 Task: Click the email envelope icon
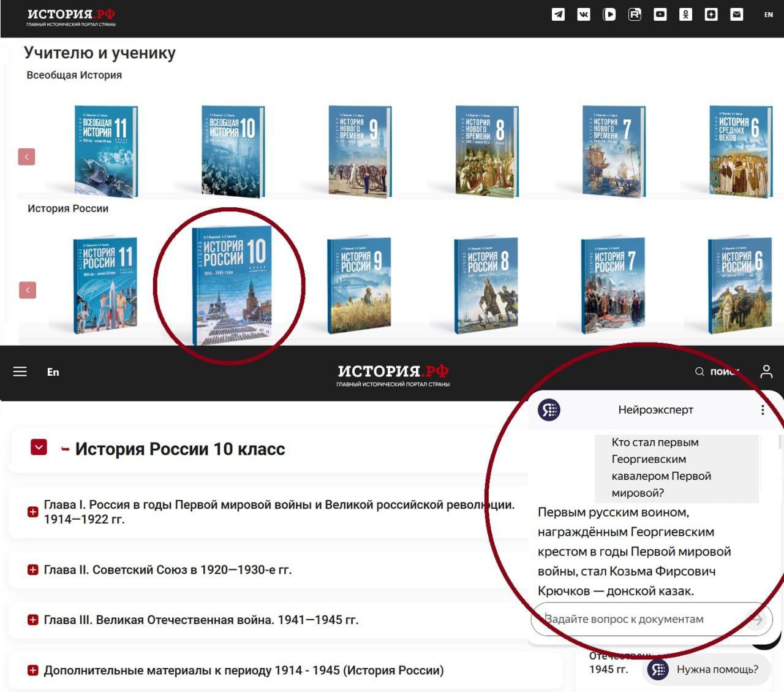pos(737,14)
